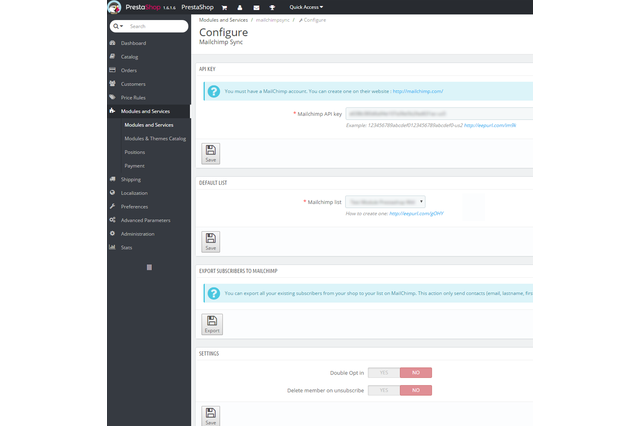Set Double Opt in to YES
The width and height of the screenshot is (640, 426).
[384, 373]
